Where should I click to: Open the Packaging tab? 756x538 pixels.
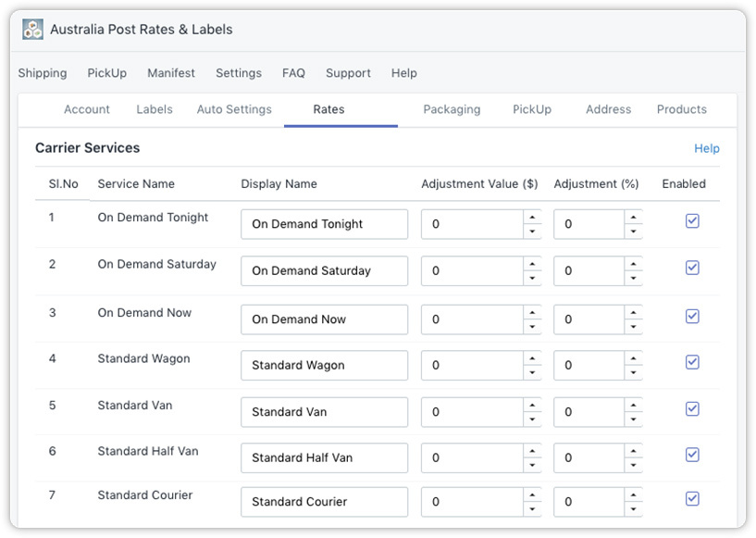pyautogui.click(x=452, y=109)
